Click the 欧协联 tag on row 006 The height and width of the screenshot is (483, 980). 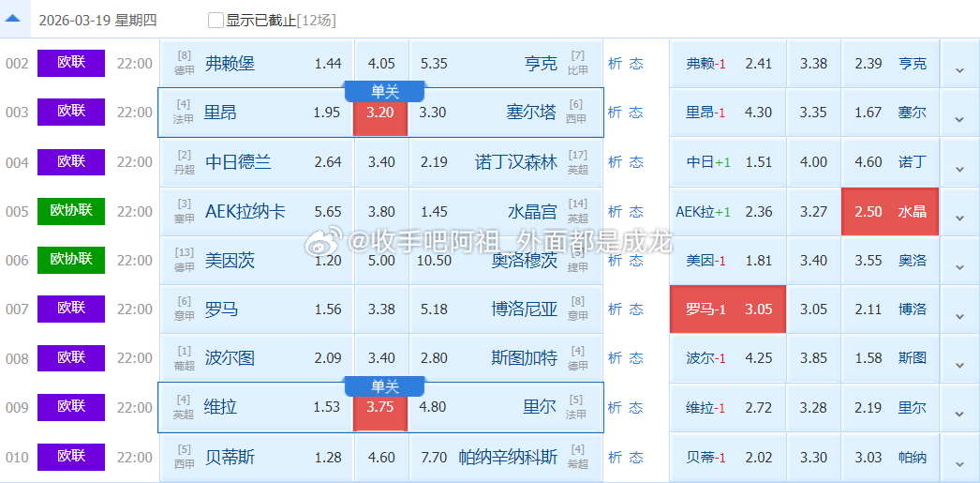(x=71, y=261)
